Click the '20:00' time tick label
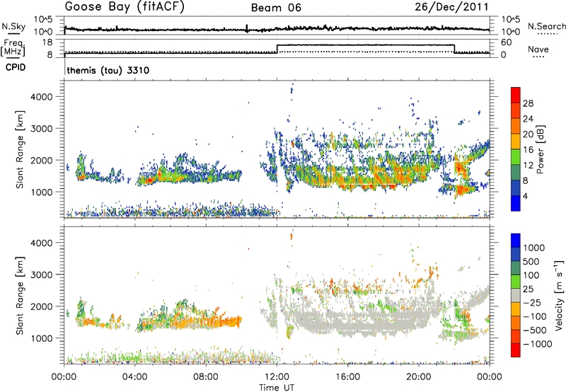 tap(419, 377)
